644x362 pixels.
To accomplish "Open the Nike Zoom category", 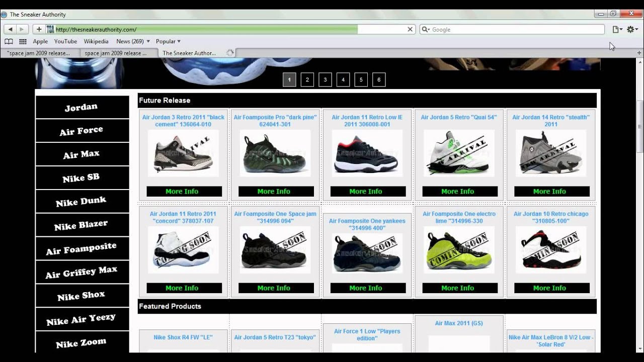I will [x=82, y=343].
